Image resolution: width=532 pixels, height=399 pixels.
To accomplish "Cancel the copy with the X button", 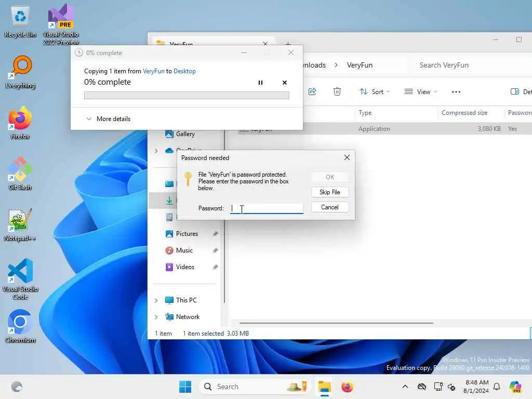I will pyautogui.click(x=285, y=83).
